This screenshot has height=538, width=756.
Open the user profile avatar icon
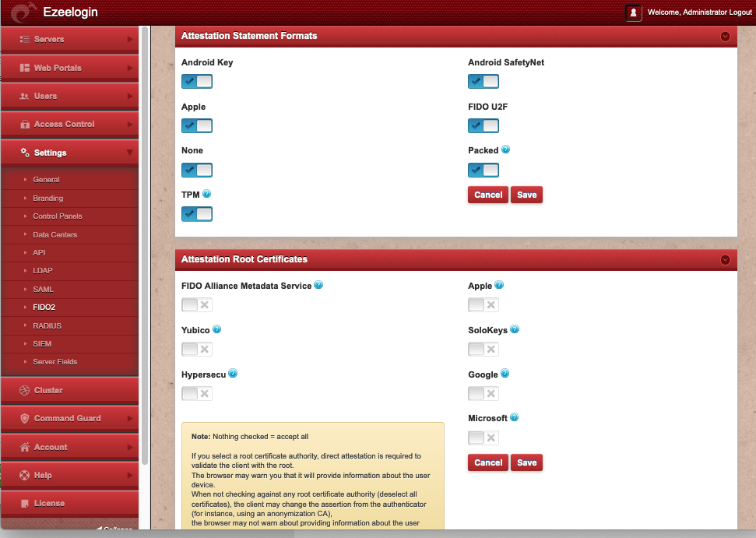click(x=634, y=12)
